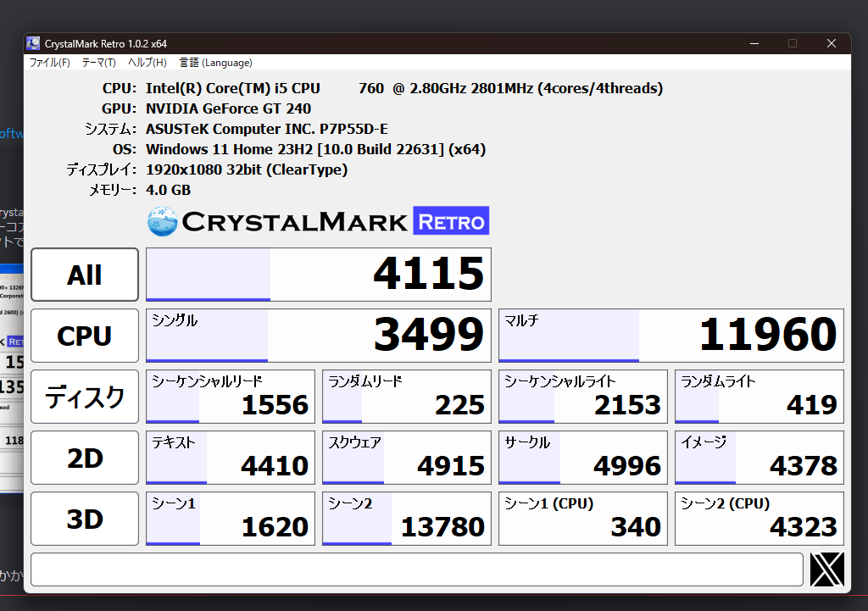Close the CrystalMark Retro window
The height and width of the screenshot is (611, 868).
click(x=832, y=43)
